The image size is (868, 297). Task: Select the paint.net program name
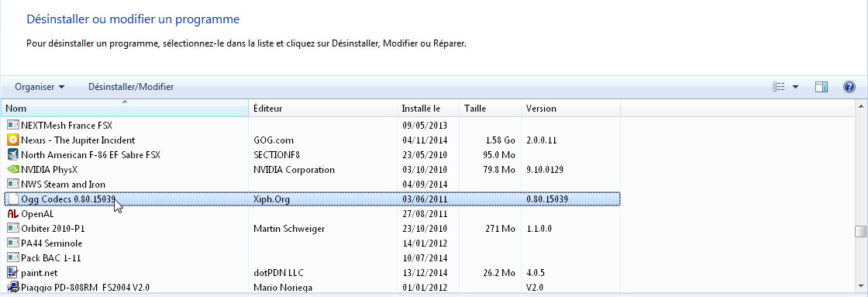coord(40,273)
